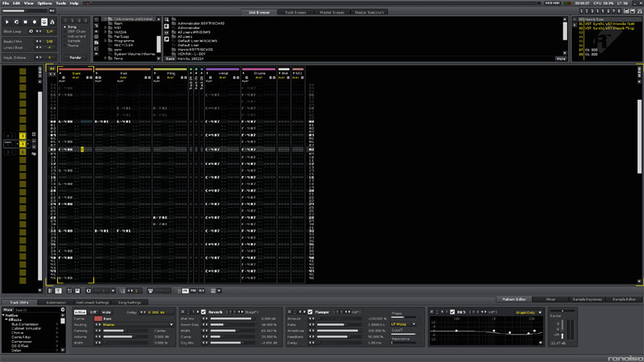The width and height of the screenshot is (644, 362).
Task: Switch to the Master Spectrum tab
Action: point(369,12)
